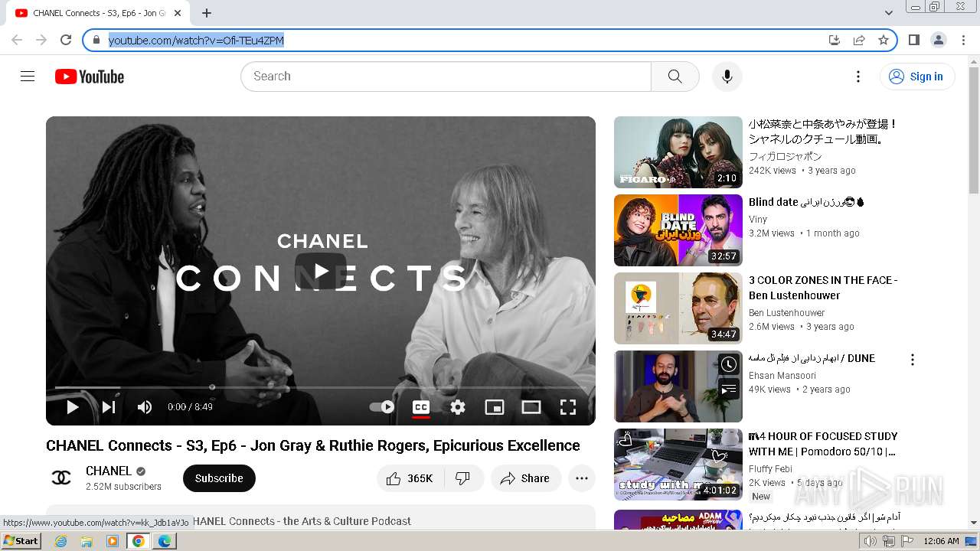Click the Share button
Viewport: 980px width, 551px height.
coord(526,478)
